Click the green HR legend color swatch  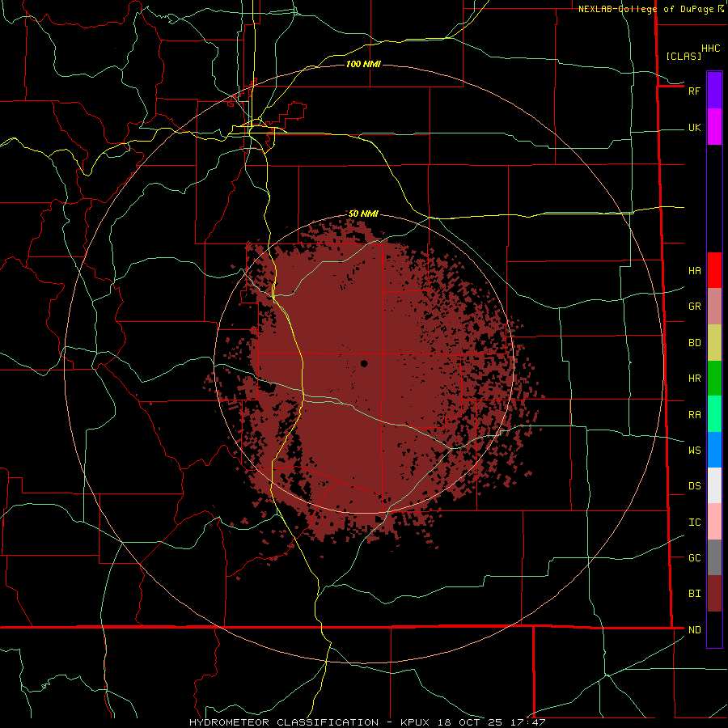pos(714,379)
